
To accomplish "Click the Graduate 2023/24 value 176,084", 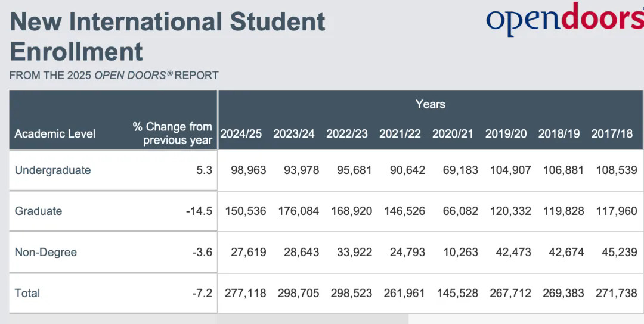I will (x=299, y=211).
